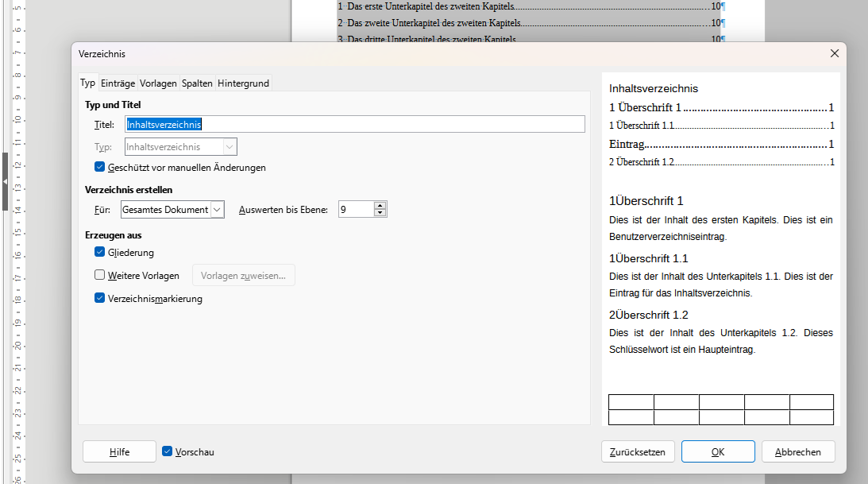Select the Spalten tab
Viewport: 868px width, 484px height.
coord(197,83)
